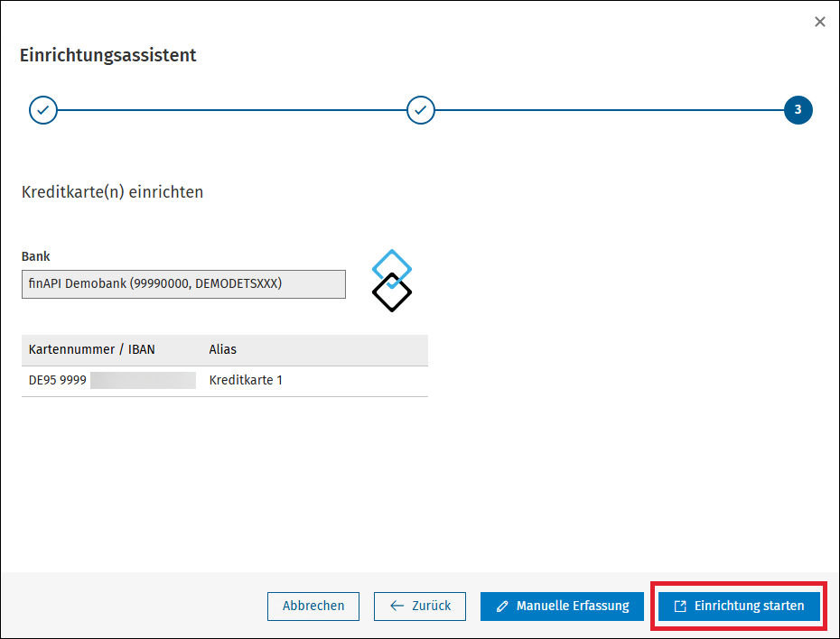
Task: Click the Kreditkarte(n) einrichten heading
Action: tap(113, 192)
